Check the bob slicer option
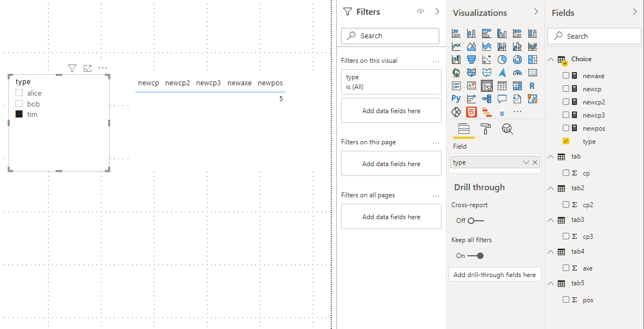The height and width of the screenshot is (329, 644). [19, 104]
